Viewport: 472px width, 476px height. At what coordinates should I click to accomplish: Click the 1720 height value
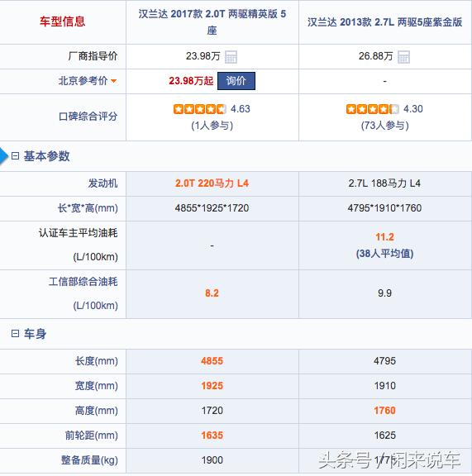click(x=212, y=411)
